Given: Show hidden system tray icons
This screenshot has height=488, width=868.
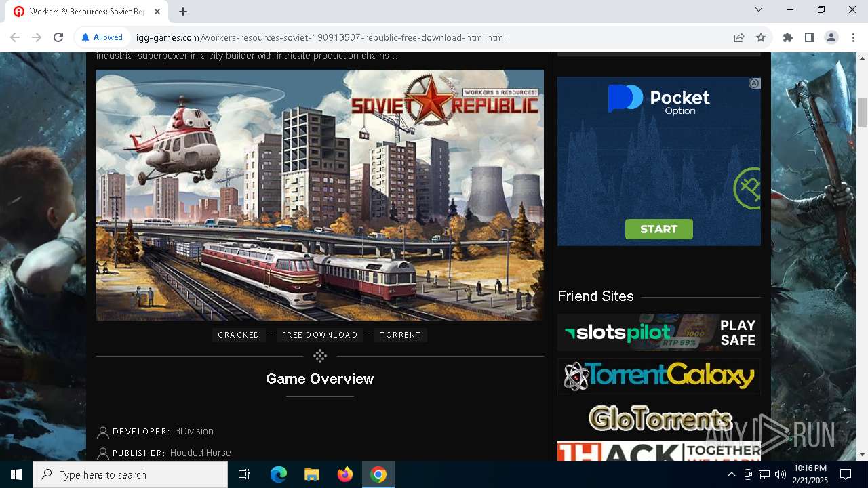Looking at the screenshot, I should coord(731,474).
